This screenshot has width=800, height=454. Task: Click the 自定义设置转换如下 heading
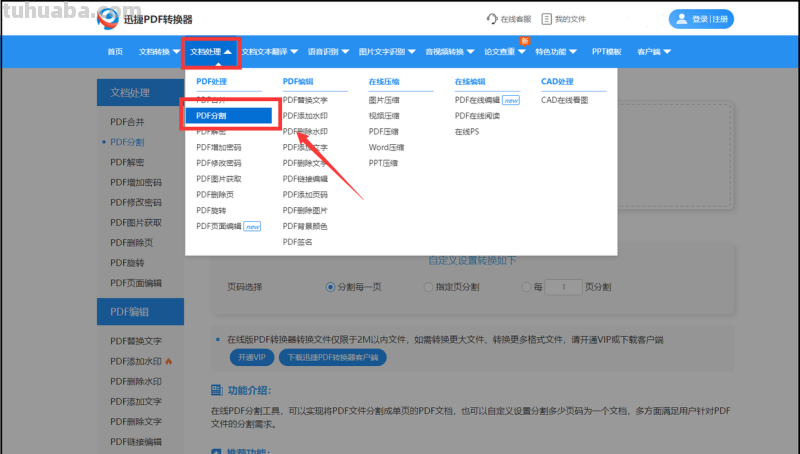472,261
